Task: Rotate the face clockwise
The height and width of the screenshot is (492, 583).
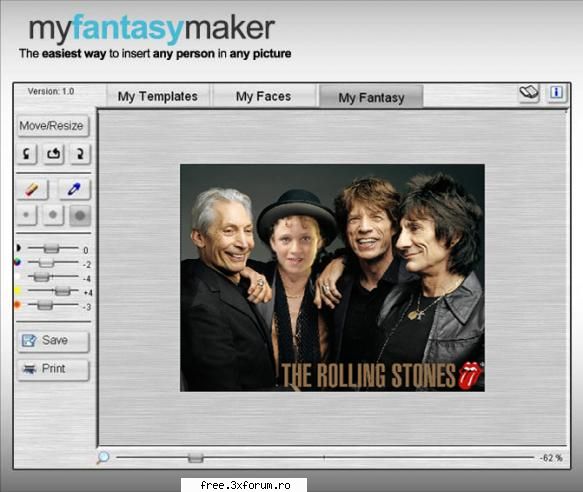Action: [x=80, y=154]
